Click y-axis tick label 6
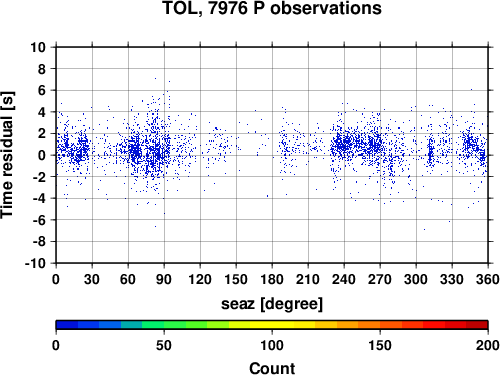 42,90
